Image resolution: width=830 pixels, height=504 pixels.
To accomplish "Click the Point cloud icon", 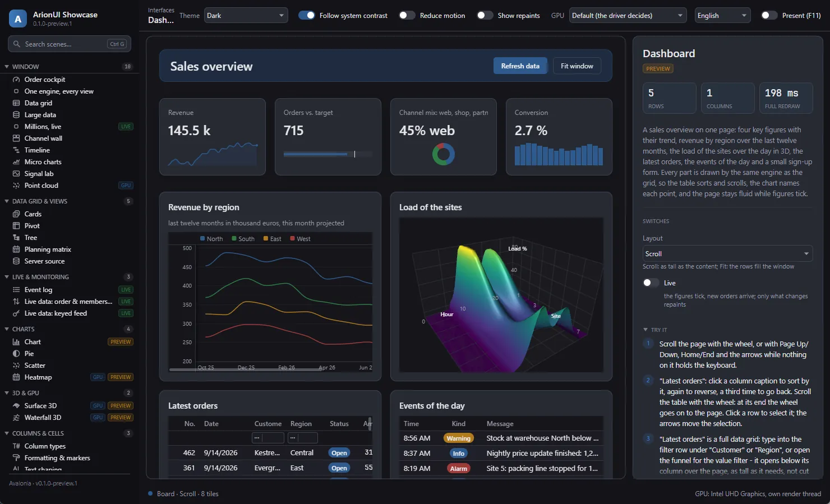I will pyautogui.click(x=16, y=186).
